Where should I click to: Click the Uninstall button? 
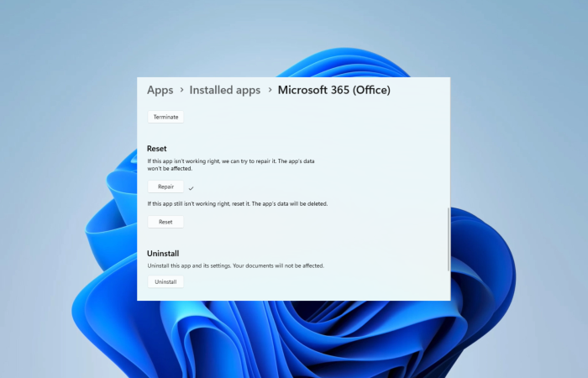point(165,282)
